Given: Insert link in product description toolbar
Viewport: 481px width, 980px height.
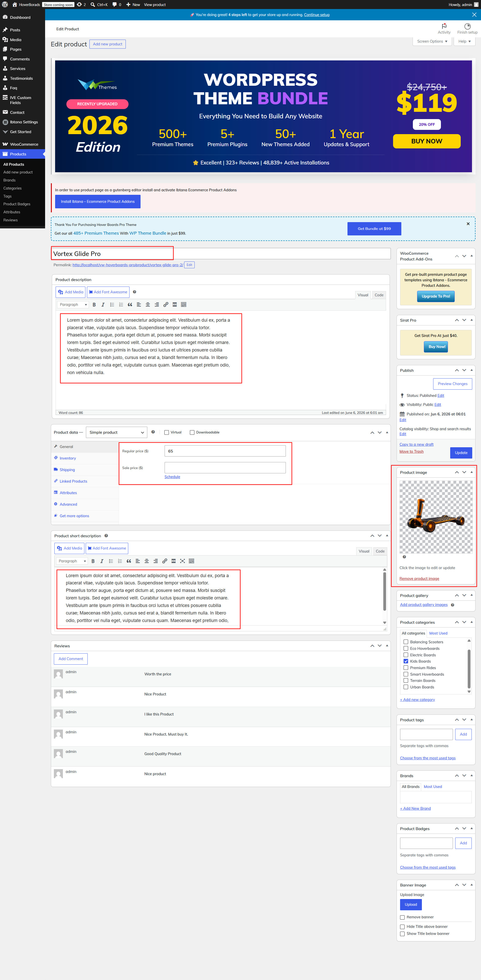Looking at the screenshot, I should pos(166,305).
